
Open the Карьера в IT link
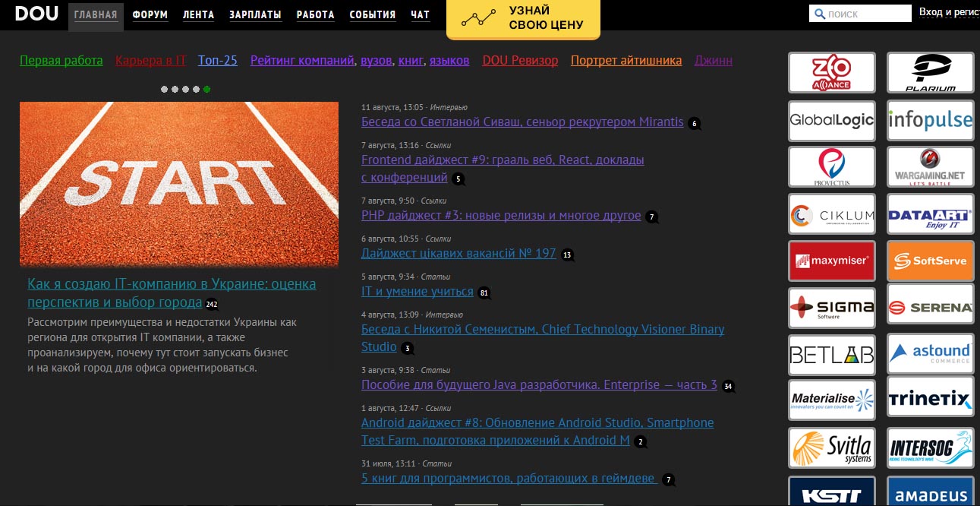tap(150, 61)
